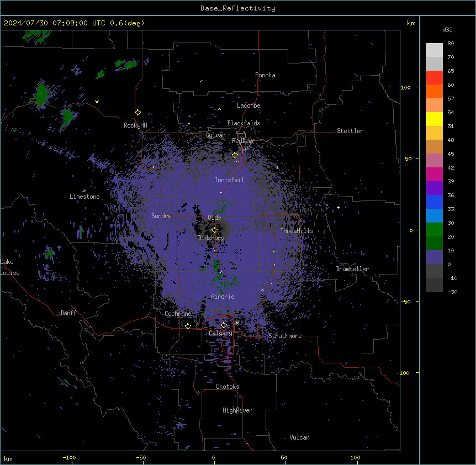Click the RedDeer map label
The height and width of the screenshot is (465, 476).
243,141
